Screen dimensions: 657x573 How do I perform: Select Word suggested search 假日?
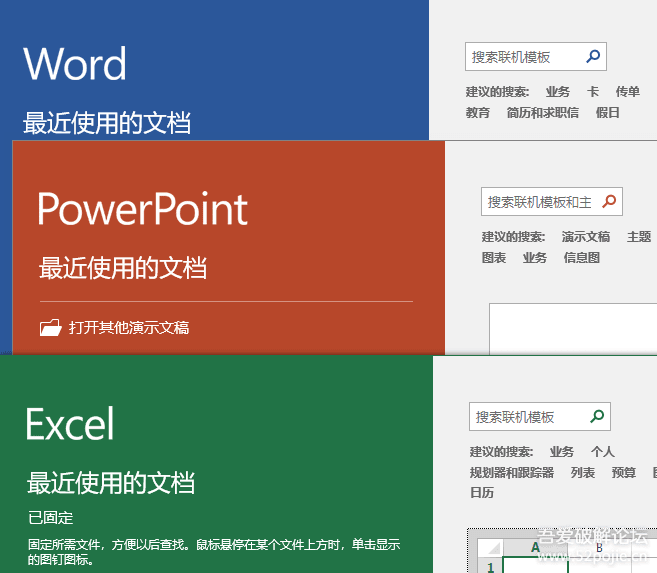(x=608, y=113)
